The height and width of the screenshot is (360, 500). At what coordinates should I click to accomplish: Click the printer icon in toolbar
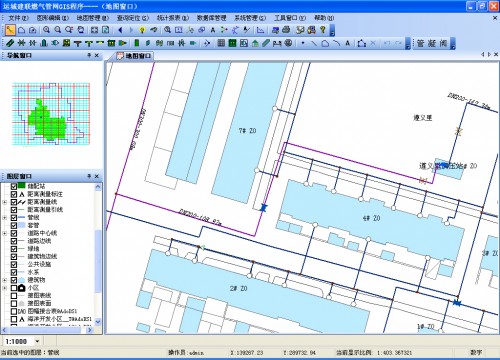tap(286, 30)
